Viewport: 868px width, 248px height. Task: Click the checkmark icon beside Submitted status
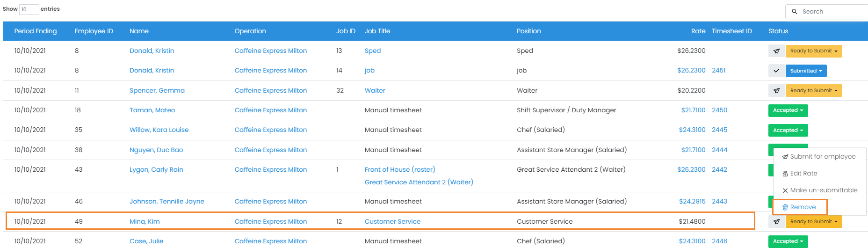pos(776,71)
